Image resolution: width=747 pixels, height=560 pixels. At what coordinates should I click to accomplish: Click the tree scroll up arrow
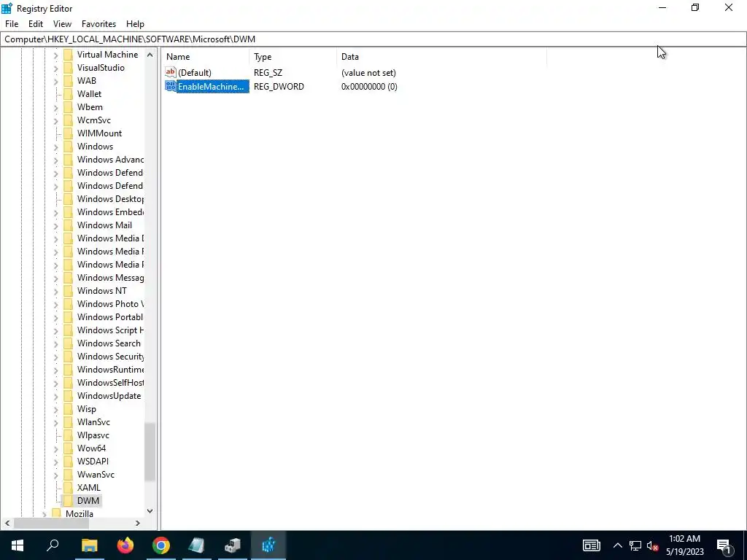coord(150,55)
